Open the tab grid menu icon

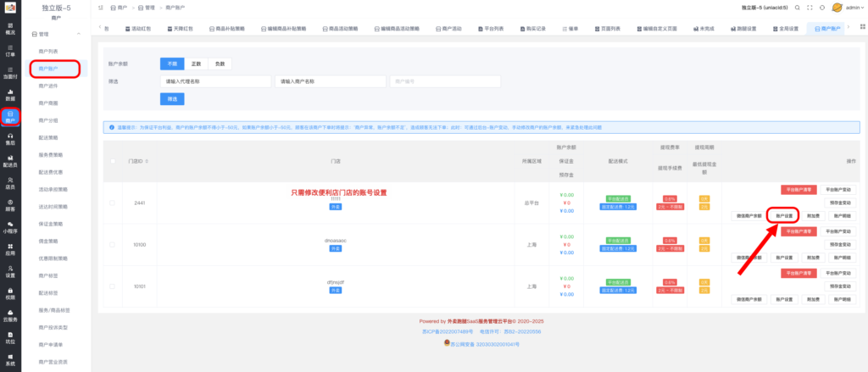(862, 28)
